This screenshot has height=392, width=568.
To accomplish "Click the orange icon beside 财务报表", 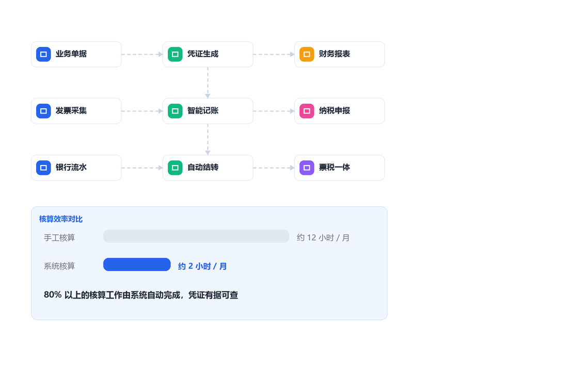I will coord(307,54).
